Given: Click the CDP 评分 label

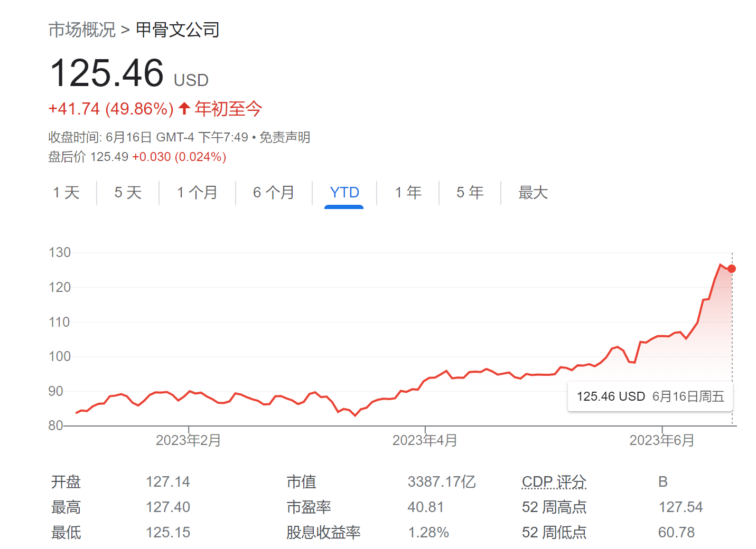Looking at the screenshot, I should (554, 482).
